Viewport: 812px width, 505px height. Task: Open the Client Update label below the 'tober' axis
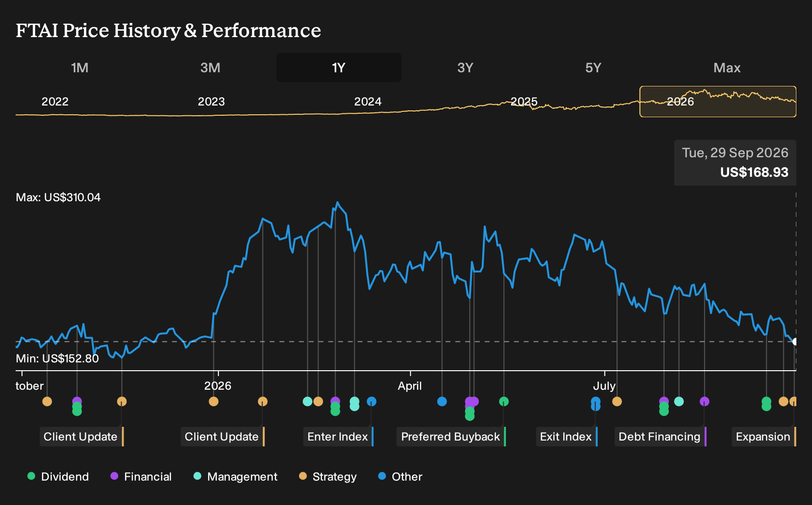click(81, 437)
